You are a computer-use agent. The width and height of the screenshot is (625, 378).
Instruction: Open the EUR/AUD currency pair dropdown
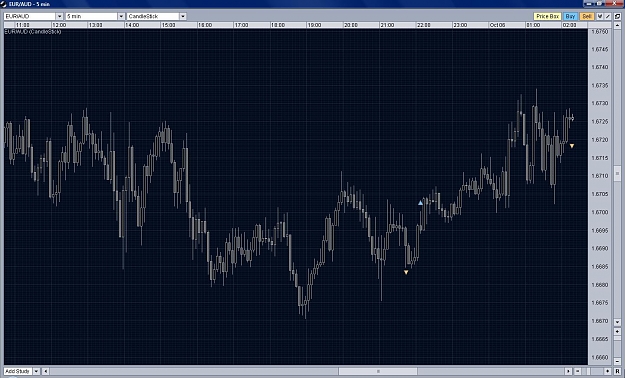click(59, 16)
